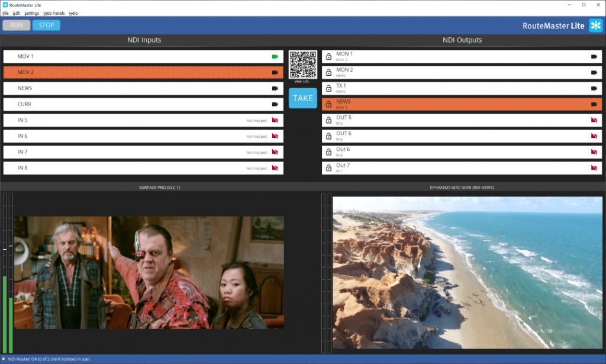Select the CURR input row
The image size is (606, 364).
(142, 104)
